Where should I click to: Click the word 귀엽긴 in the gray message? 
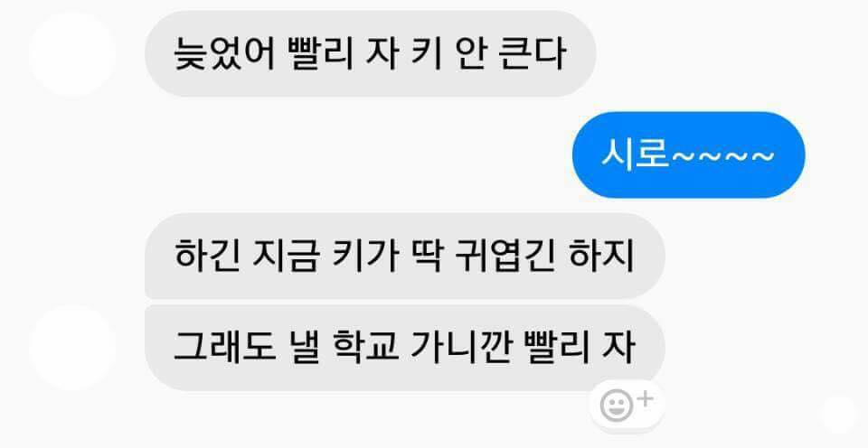[x=505, y=257]
